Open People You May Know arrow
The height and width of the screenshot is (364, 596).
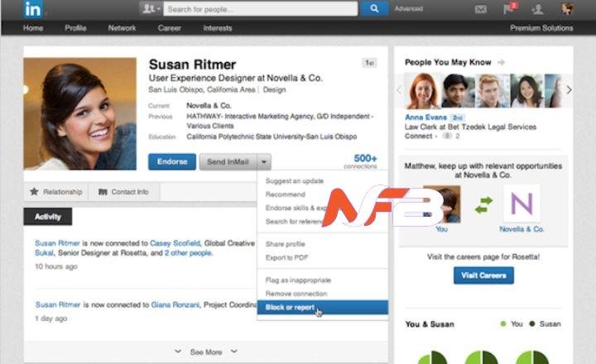501,62
